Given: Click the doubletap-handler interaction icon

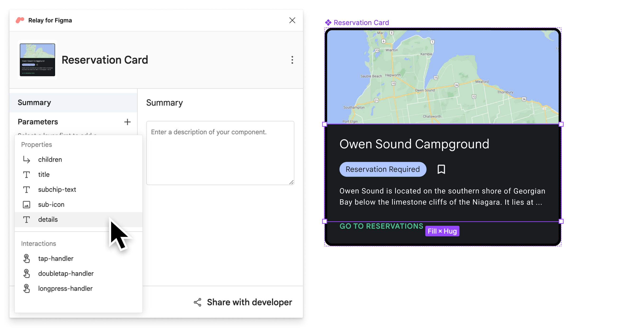Looking at the screenshot, I should [27, 273].
